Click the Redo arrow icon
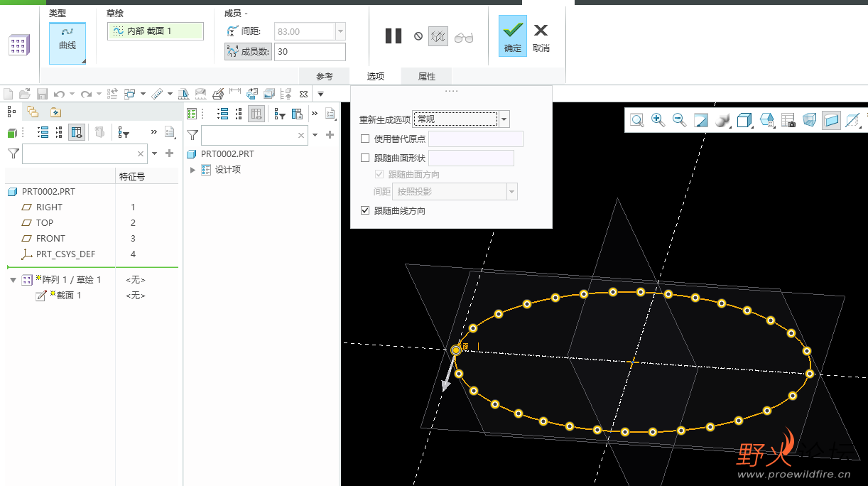The height and width of the screenshot is (486, 868). [86, 94]
